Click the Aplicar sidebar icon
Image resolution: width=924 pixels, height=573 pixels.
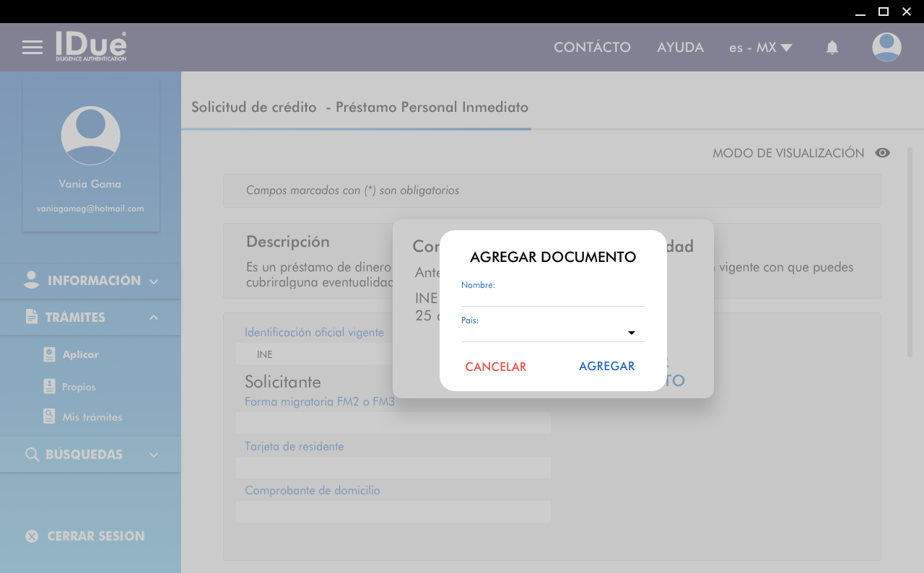point(49,354)
